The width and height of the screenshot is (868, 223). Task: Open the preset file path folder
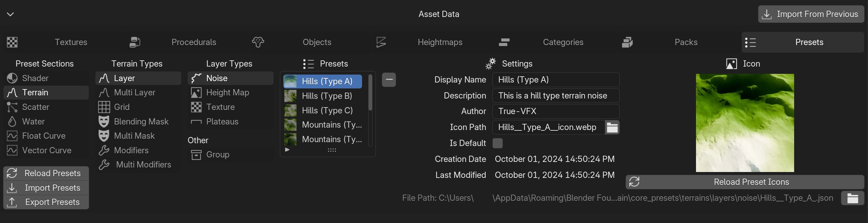(852, 198)
